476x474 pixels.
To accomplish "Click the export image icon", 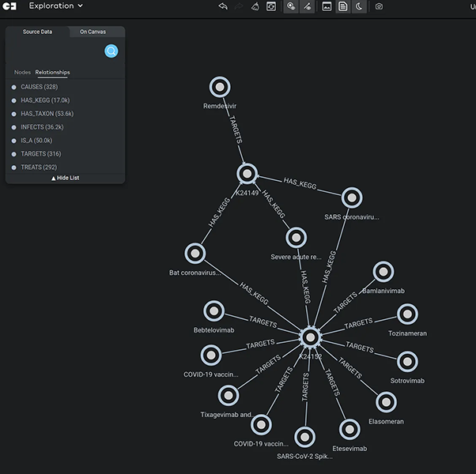I will 327,6.
